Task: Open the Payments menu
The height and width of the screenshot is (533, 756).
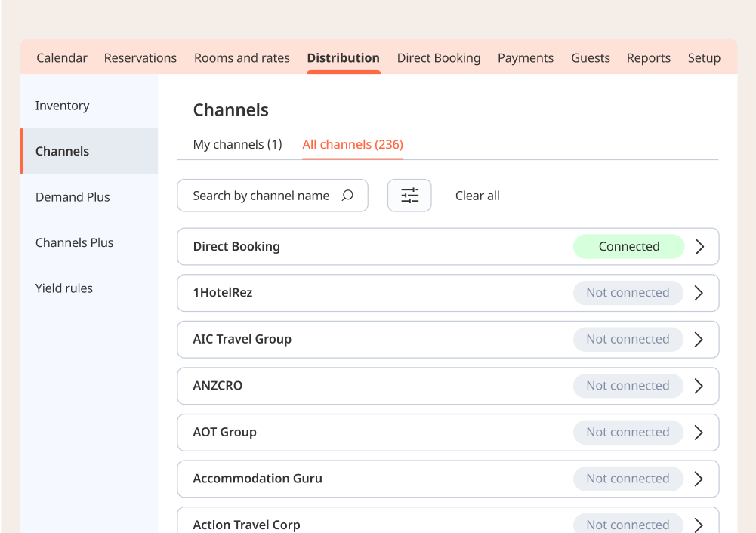Action: pyautogui.click(x=526, y=58)
